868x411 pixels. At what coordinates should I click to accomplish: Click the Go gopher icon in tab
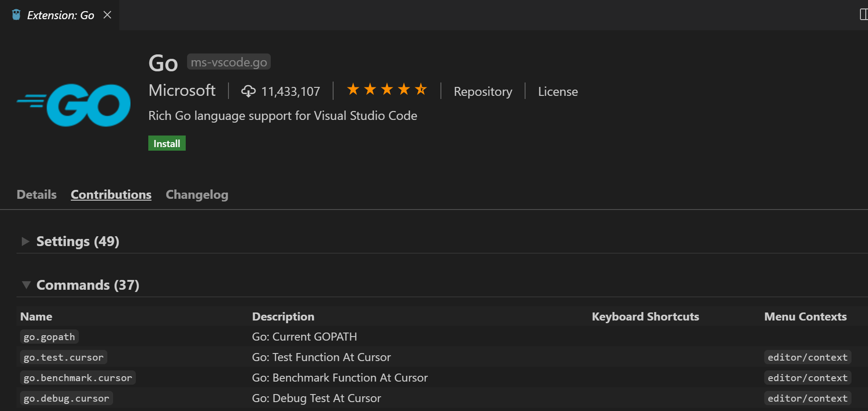[16, 15]
